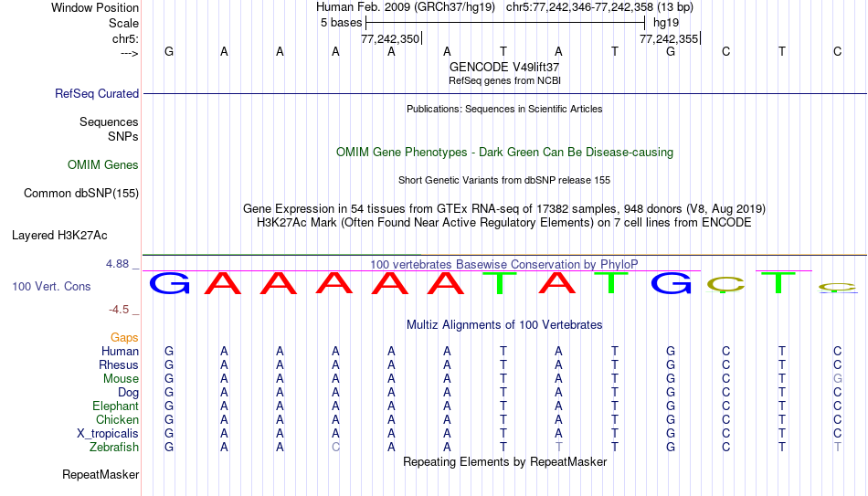
Task: Click 100 vertebrates Basewise Conservation by PhyloP title
Action: pyautogui.click(x=504, y=265)
